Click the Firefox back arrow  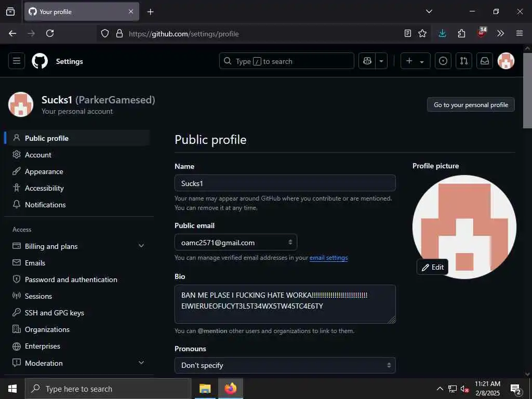12,33
